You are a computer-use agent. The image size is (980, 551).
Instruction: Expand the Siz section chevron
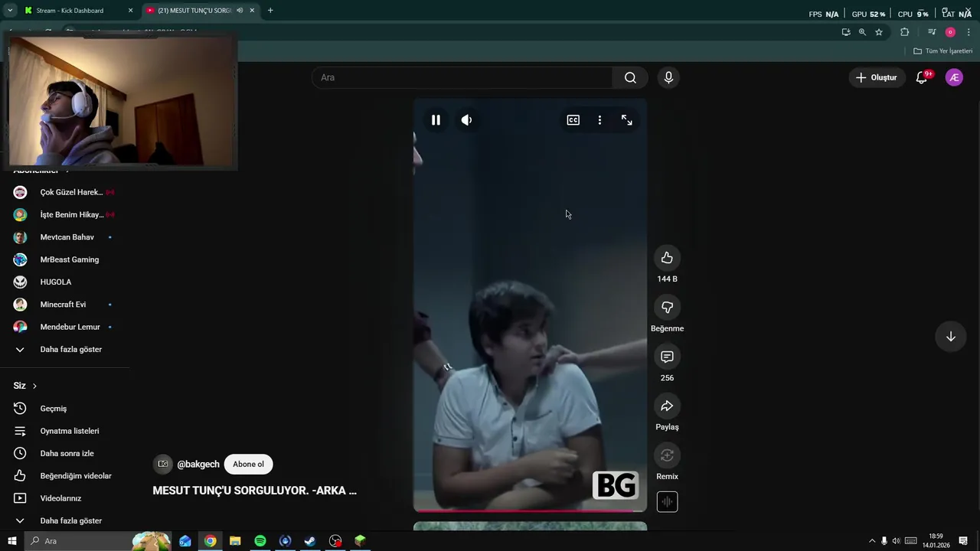coord(34,386)
